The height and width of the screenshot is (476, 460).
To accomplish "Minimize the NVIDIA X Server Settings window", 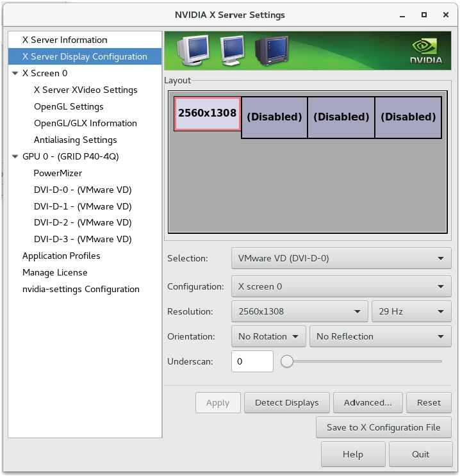I will (402, 15).
